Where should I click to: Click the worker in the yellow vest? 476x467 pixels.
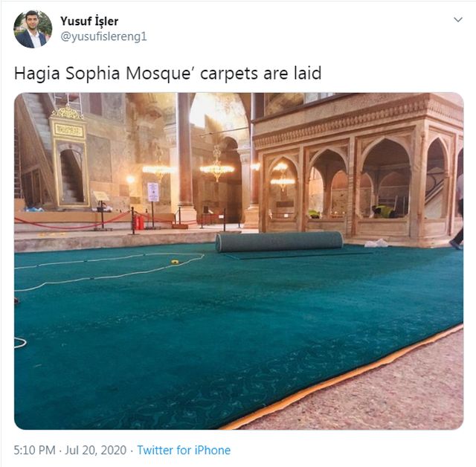(383, 211)
